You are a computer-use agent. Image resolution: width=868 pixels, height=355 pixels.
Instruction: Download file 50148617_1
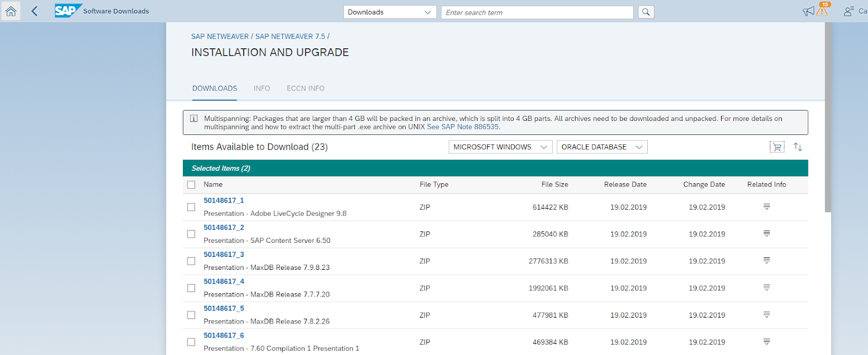click(x=224, y=201)
